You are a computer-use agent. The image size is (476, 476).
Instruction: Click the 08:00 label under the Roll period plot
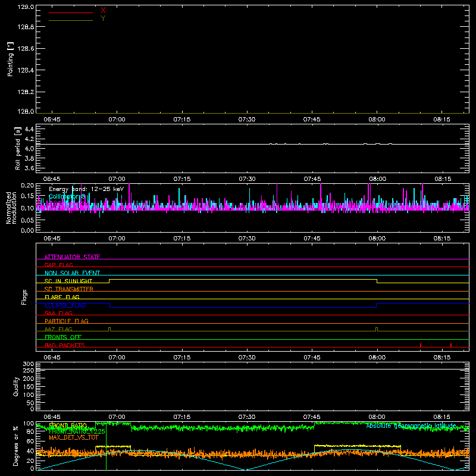(377, 179)
